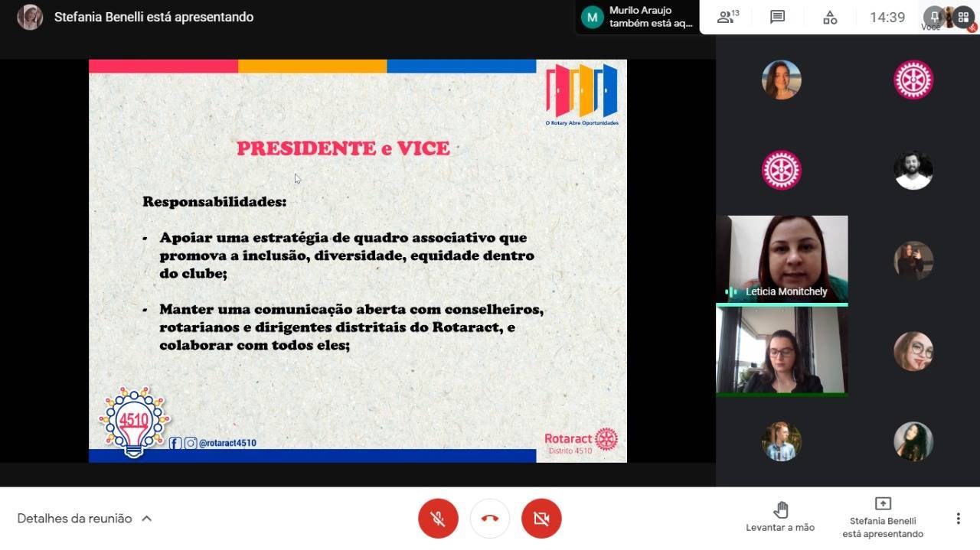Click the bearded man's avatar
This screenshot has height=550, width=980.
(x=913, y=170)
